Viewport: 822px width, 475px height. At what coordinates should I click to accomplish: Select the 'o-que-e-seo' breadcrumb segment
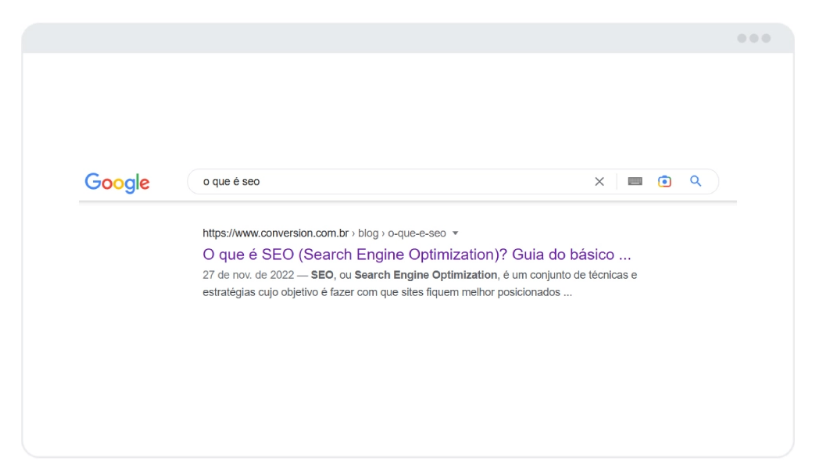coord(416,233)
